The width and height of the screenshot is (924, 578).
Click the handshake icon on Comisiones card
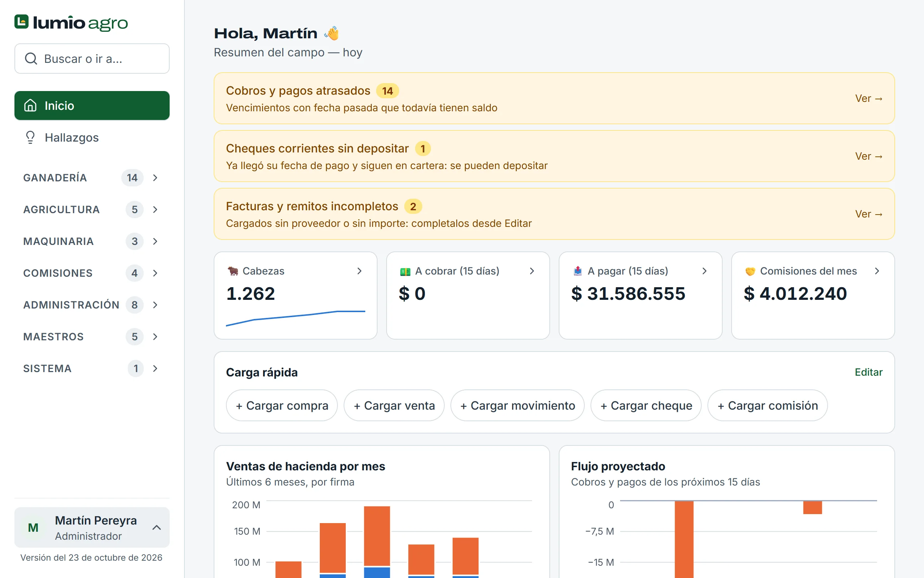pyautogui.click(x=750, y=271)
